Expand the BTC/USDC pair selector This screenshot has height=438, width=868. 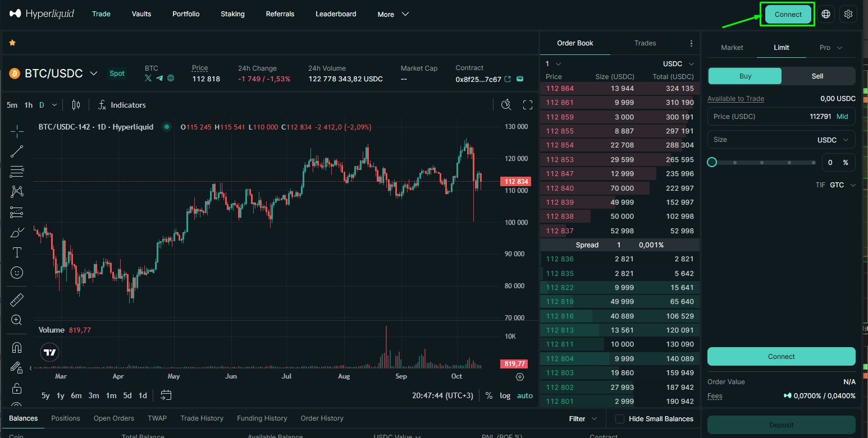(94, 73)
